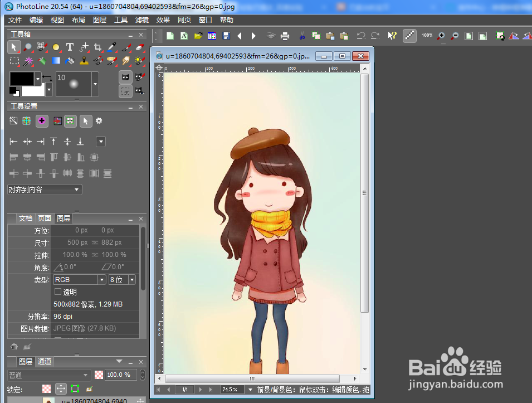Select the Eraser tool

pos(140,47)
